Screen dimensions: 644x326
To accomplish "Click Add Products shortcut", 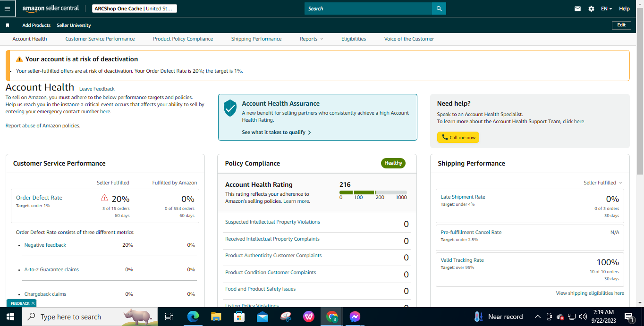I will click(x=36, y=25).
